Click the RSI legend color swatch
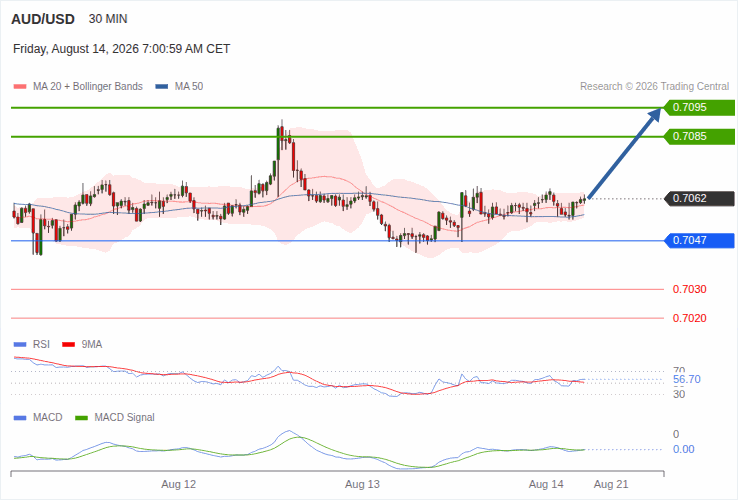 pyautogui.click(x=20, y=345)
